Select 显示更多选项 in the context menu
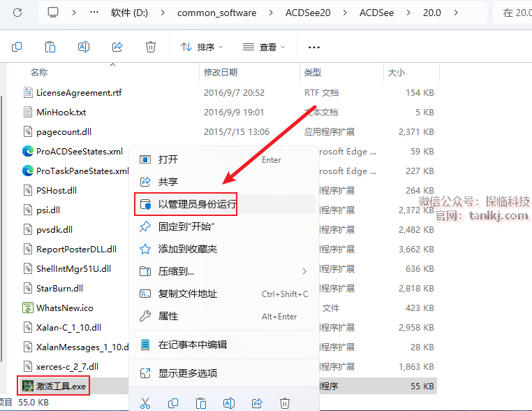The image size is (532, 411). click(x=224, y=373)
